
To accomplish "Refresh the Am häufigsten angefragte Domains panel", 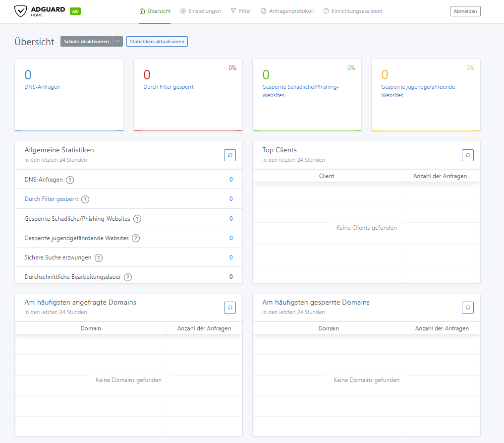I will 230,308.
